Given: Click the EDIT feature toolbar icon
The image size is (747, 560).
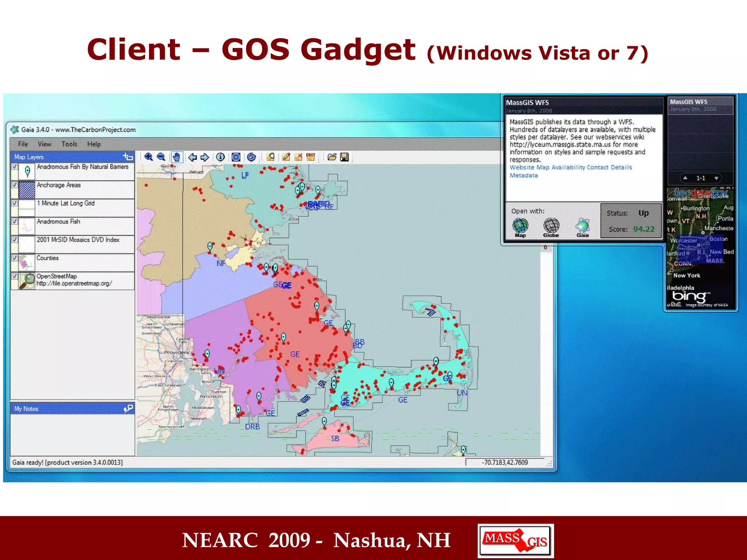Looking at the screenshot, I should 311,157.
